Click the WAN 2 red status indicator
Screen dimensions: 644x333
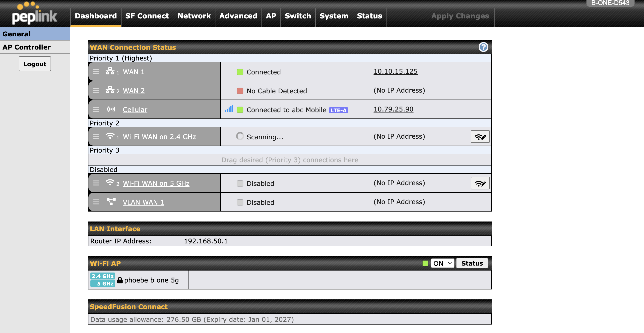click(x=240, y=91)
